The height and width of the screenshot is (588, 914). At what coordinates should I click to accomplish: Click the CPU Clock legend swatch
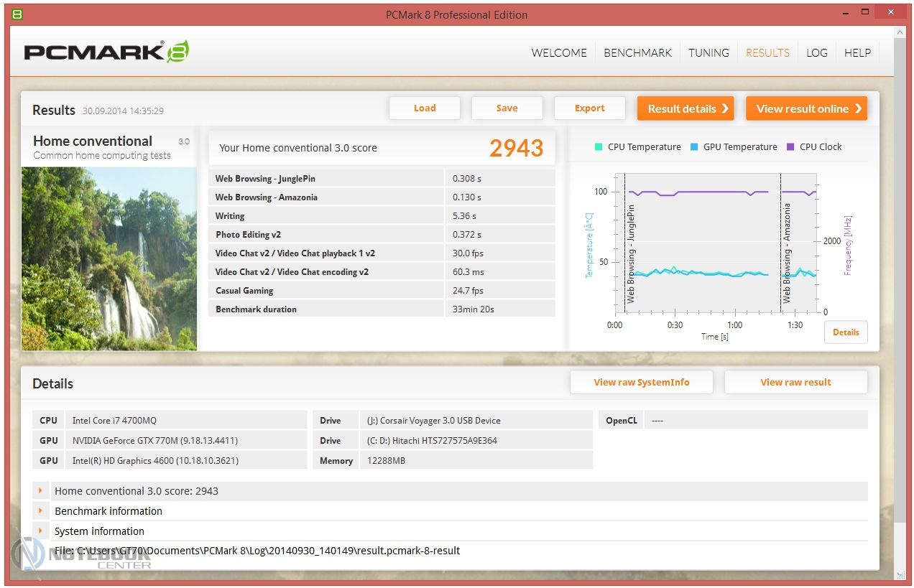pos(790,146)
